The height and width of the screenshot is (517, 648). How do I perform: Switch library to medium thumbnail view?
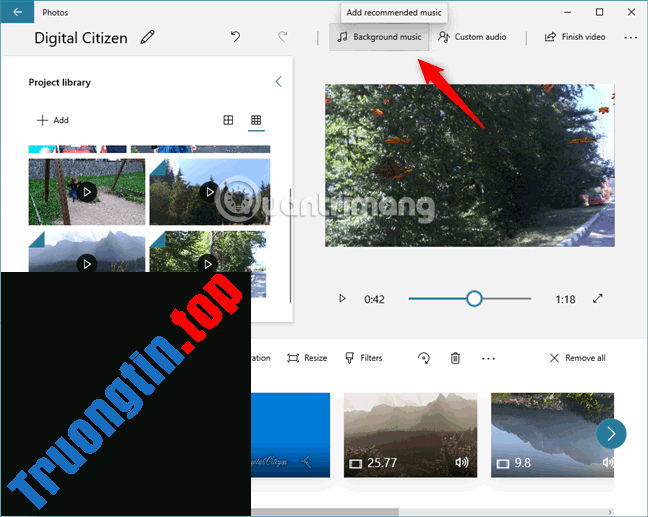pos(228,120)
